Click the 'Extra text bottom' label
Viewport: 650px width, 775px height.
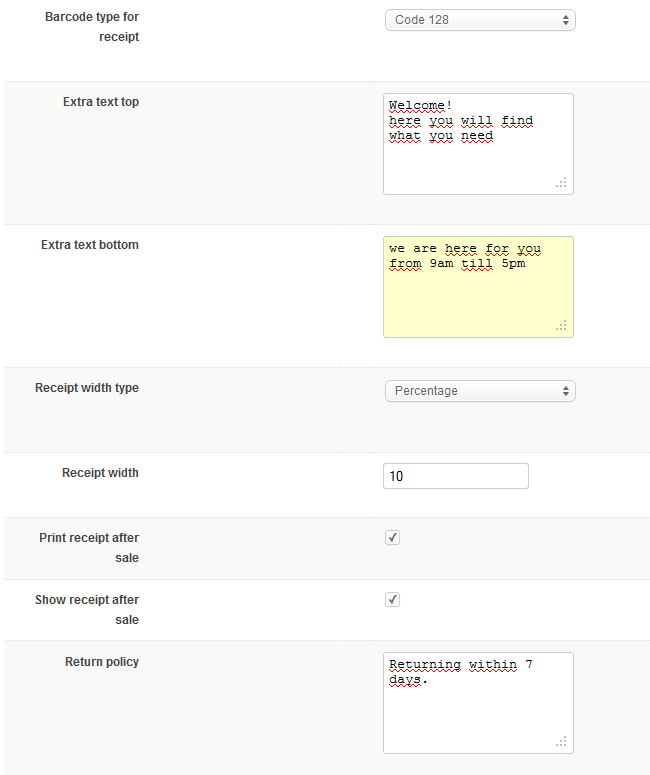90,245
